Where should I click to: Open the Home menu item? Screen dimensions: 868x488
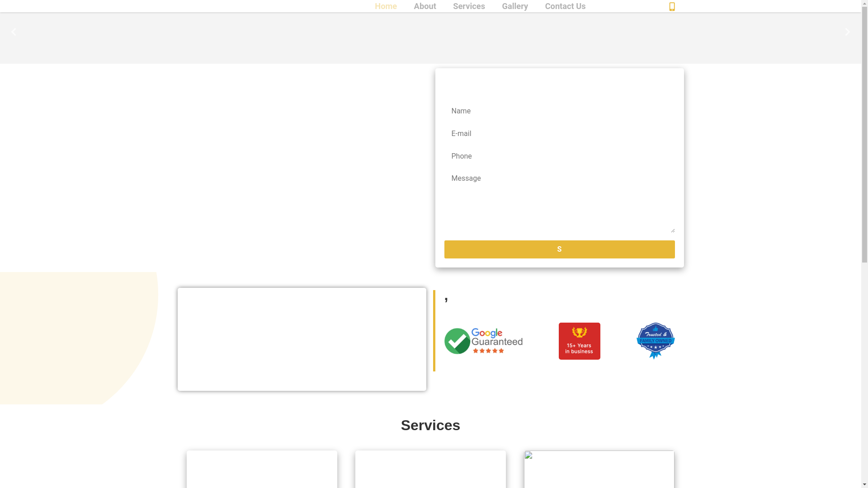[386, 6]
